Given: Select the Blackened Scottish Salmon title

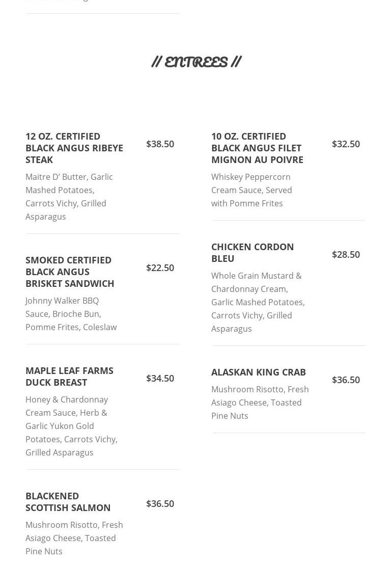Looking at the screenshot, I should click(68, 501).
